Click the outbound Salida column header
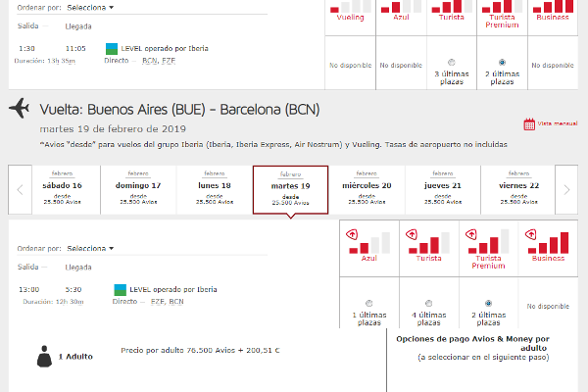Viewport: 588px width, 392px height. tap(28, 25)
